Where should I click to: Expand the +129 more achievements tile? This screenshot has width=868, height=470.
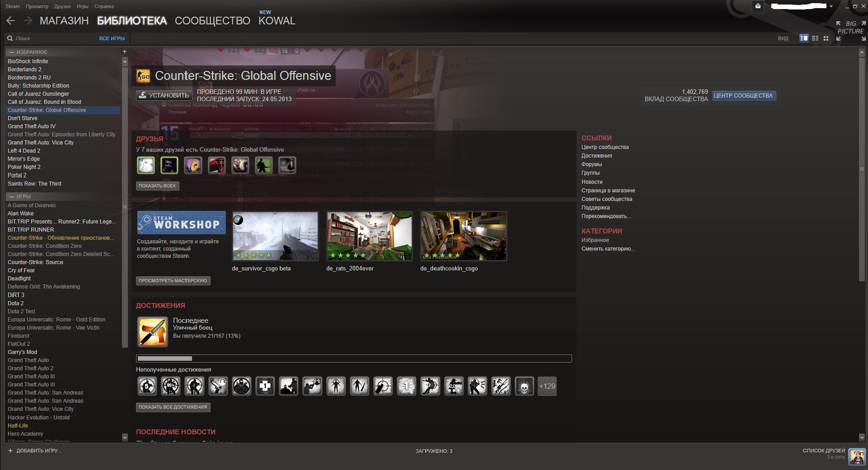coord(547,386)
